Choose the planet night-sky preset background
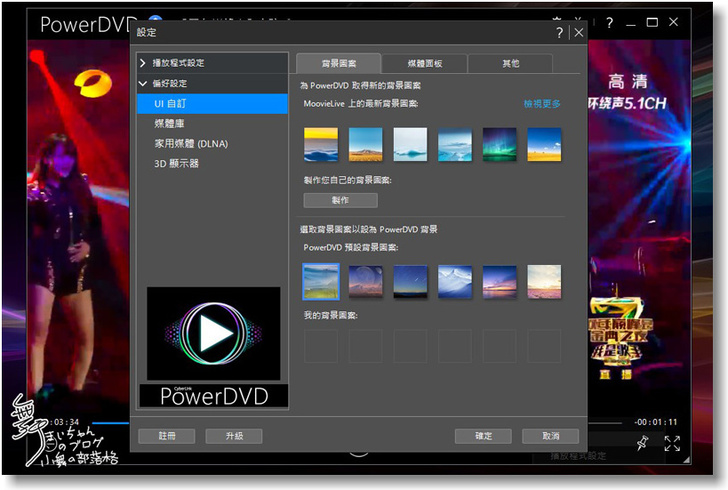Screen dimensions: 728x490 coord(365,281)
